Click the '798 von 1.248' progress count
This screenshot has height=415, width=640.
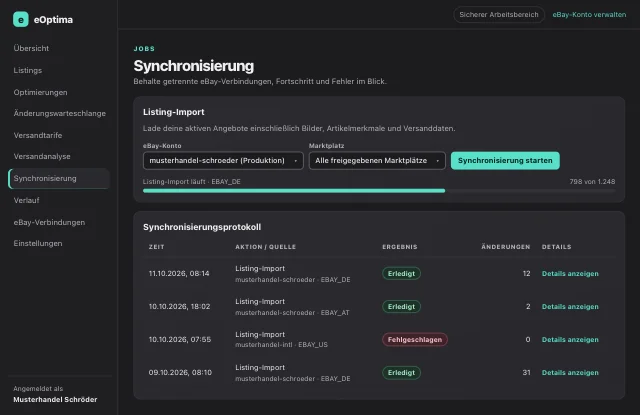(x=592, y=182)
